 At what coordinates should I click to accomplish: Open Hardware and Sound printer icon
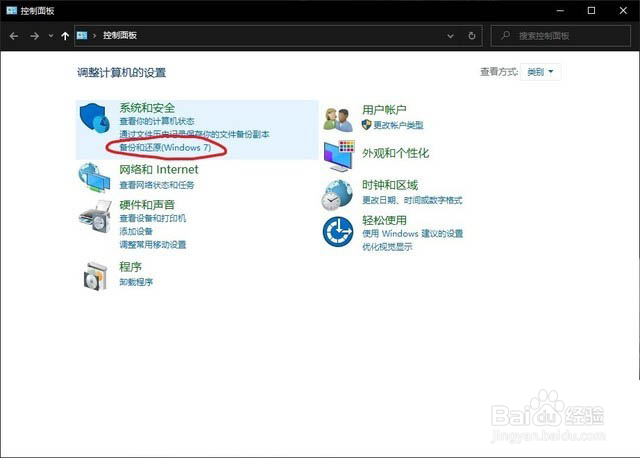[x=96, y=216]
